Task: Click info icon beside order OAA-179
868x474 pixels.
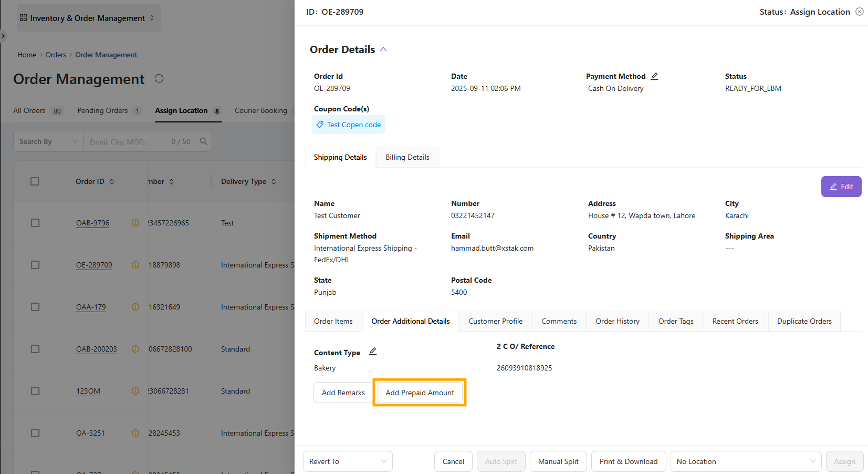Action: [135, 307]
